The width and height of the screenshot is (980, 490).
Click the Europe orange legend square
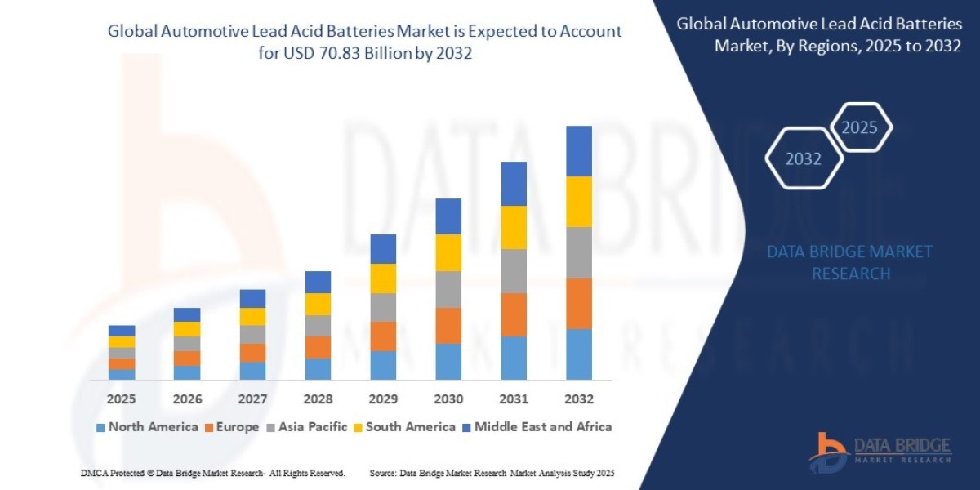coord(208,427)
